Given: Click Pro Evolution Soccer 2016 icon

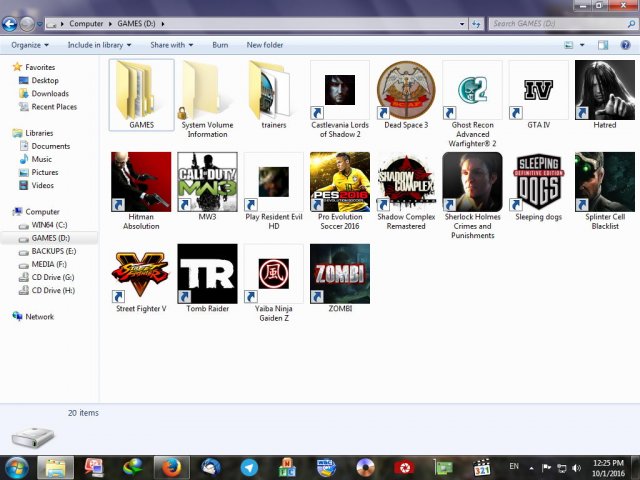Looking at the screenshot, I should pyautogui.click(x=339, y=182).
